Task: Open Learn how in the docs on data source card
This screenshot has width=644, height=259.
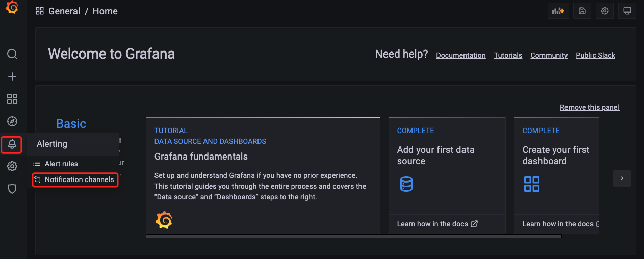Action: 432,224
